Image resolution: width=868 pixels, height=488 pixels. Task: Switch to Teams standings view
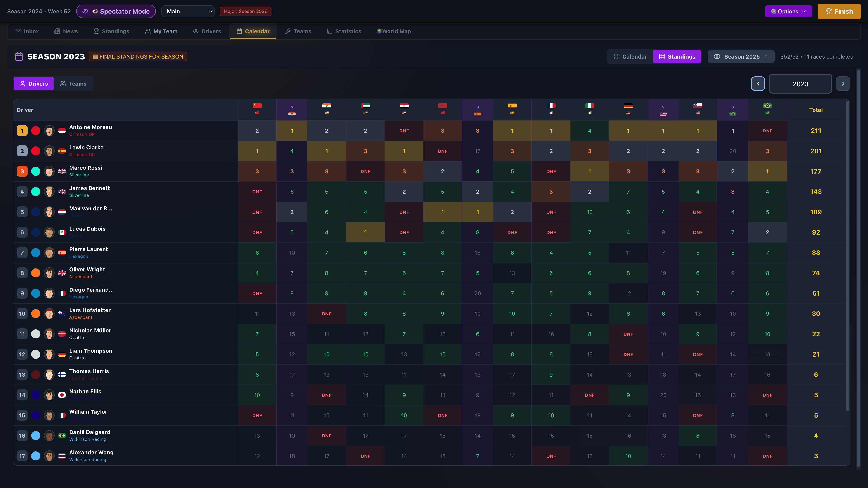(x=73, y=84)
